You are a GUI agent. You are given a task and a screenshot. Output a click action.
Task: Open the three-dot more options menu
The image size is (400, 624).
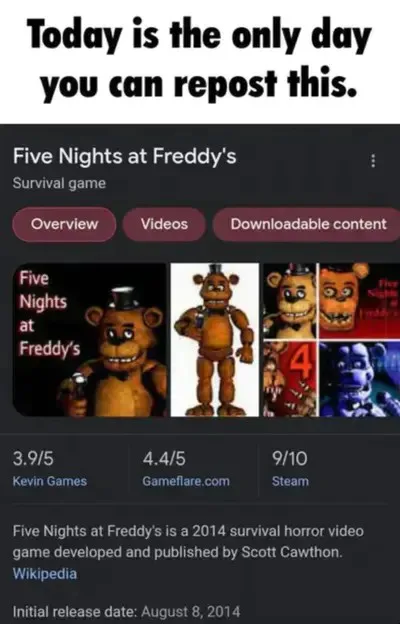point(373,161)
